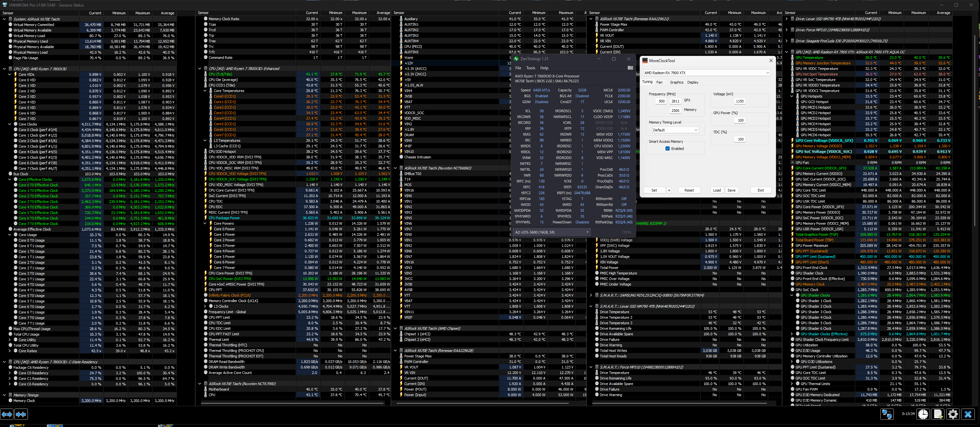Viewport: 980px width, 427px height.
Task: Click the icon beside DRAM Read Bandwidth
Action: coord(205,362)
